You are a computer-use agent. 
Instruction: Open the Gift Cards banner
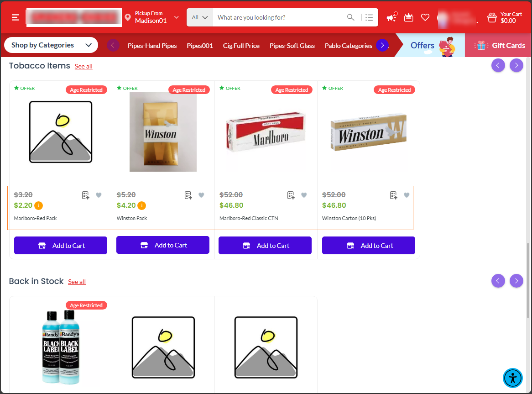click(x=498, y=45)
